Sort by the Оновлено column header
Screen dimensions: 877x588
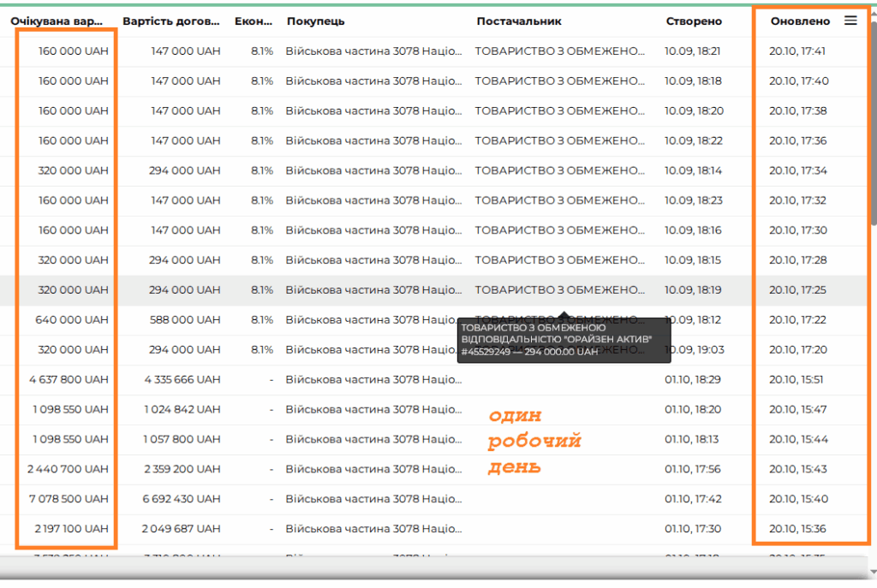[x=799, y=21]
